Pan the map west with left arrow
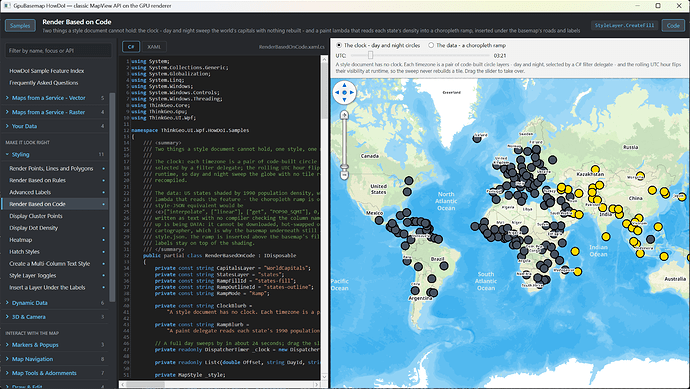The image size is (690, 389). click(x=337, y=92)
